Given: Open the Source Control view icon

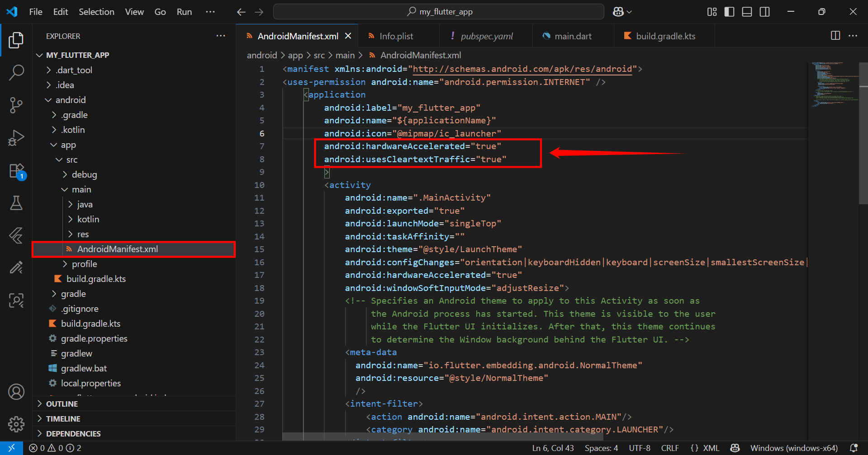Looking at the screenshot, I should tap(16, 105).
